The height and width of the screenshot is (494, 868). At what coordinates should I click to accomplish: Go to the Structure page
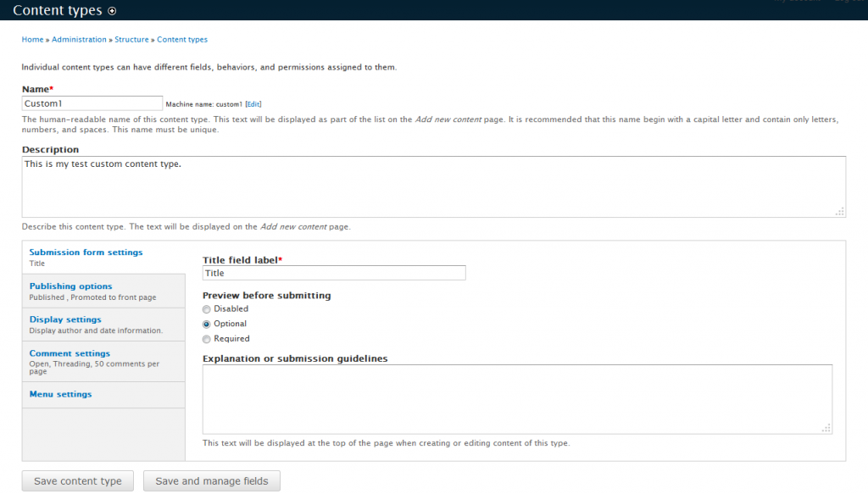131,39
